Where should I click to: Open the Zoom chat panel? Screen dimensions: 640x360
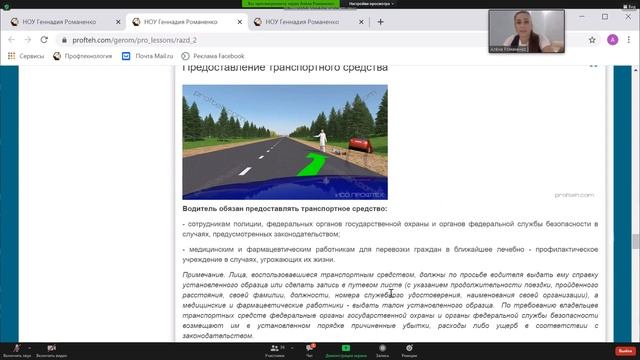pos(309,350)
